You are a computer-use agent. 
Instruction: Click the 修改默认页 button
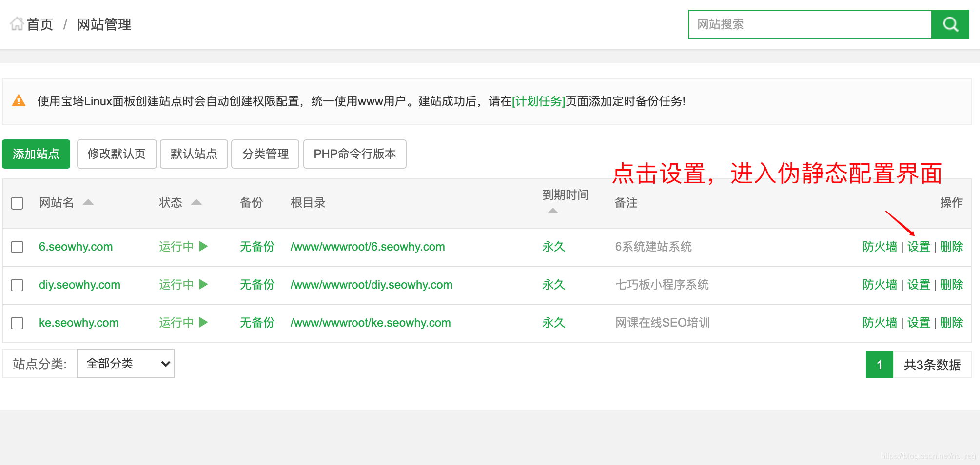tap(117, 154)
